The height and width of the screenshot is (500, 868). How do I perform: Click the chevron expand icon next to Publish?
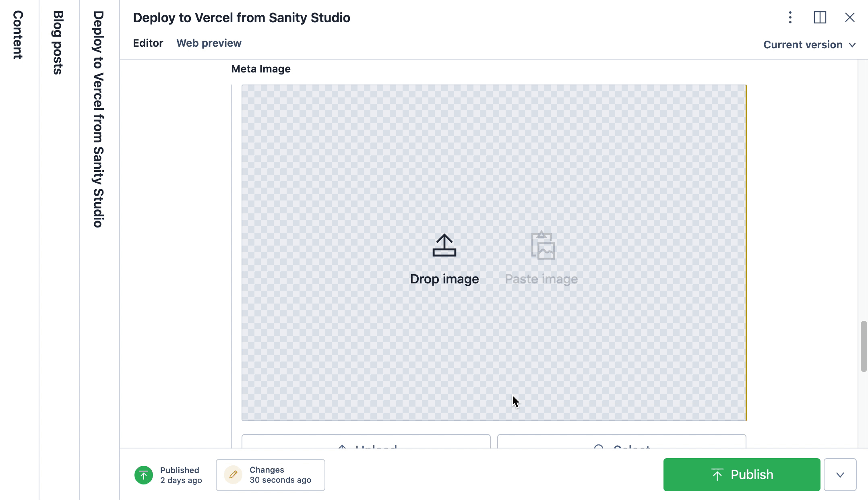click(840, 474)
